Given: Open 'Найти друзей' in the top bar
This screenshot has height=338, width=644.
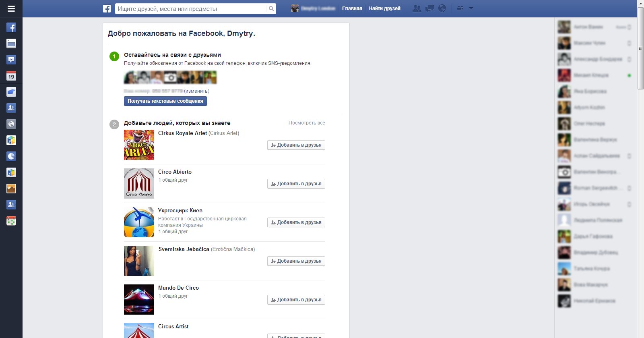Looking at the screenshot, I should (x=385, y=8).
